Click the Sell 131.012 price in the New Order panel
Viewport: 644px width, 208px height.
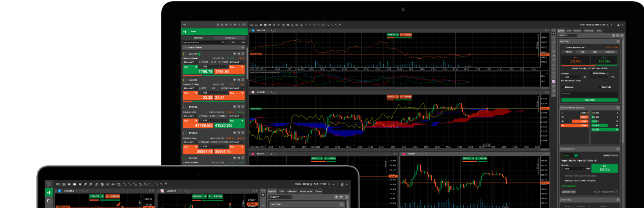pos(575,60)
